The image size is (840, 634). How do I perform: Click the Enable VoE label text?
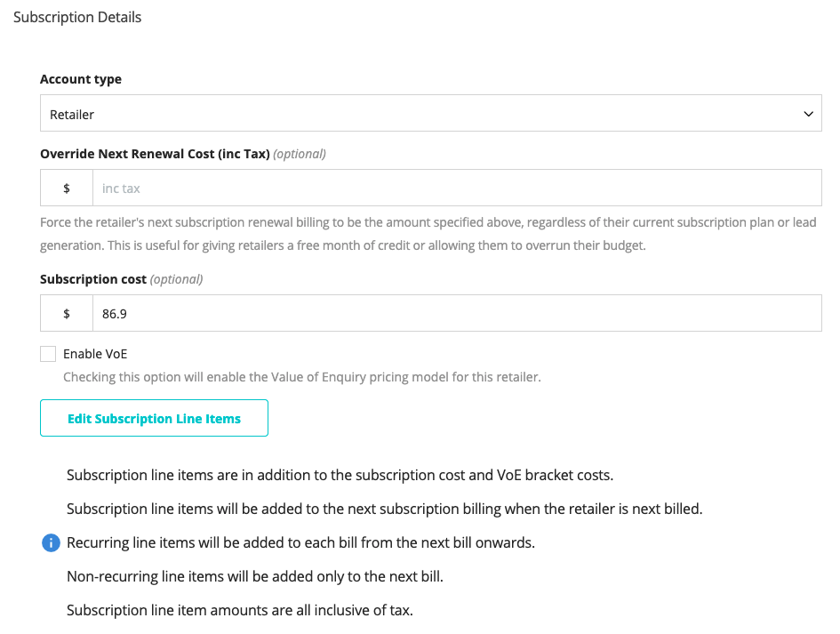[x=95, y=354]
